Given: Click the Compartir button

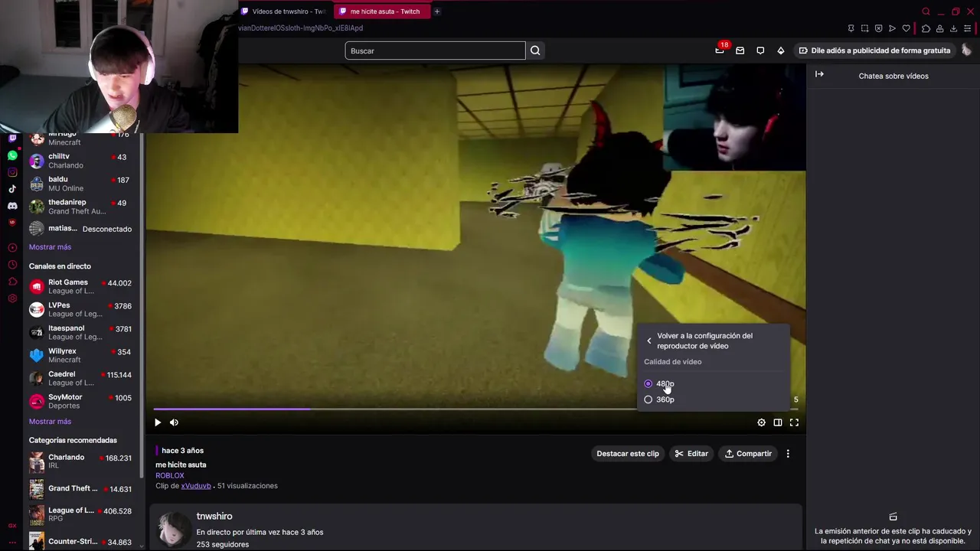Looking at the screenshot, I should 748,454.
